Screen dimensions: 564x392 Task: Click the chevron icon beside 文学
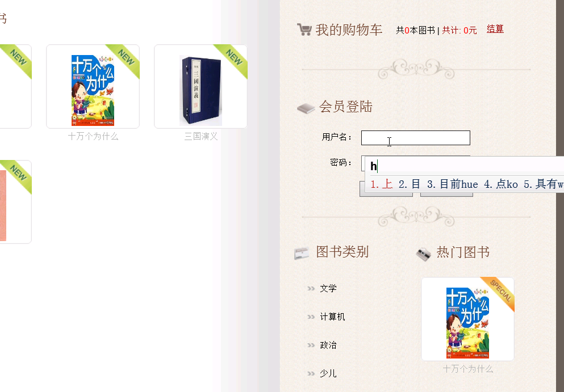(x=311, y=289)
